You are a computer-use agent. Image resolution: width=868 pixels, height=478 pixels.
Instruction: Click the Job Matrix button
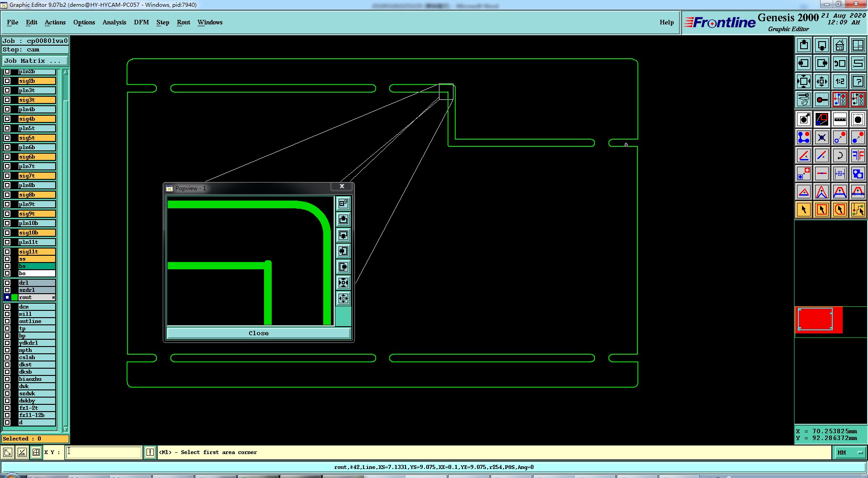(x=35, y=61)
